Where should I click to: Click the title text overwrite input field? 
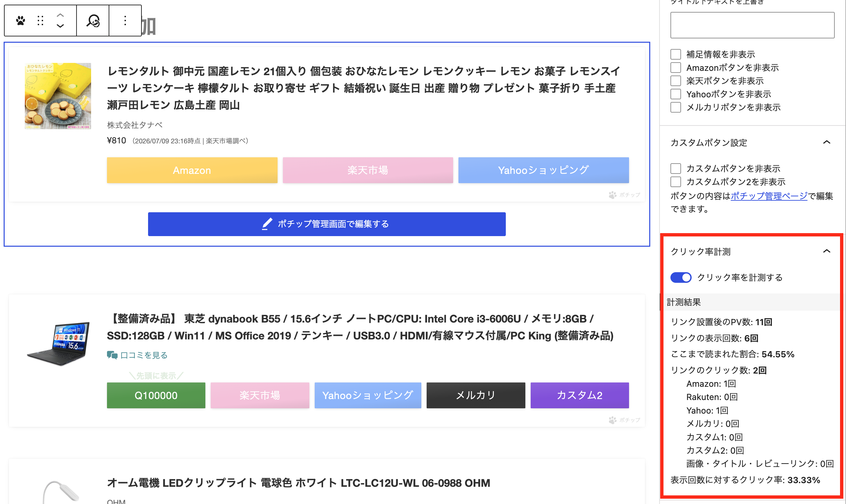752,25
